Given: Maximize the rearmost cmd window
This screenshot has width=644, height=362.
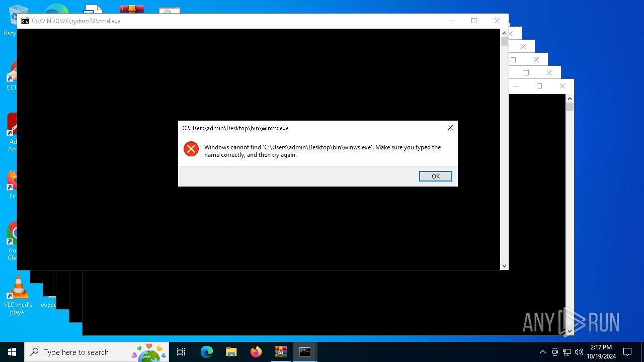Looking at the screenshot, I should [539, 86].
